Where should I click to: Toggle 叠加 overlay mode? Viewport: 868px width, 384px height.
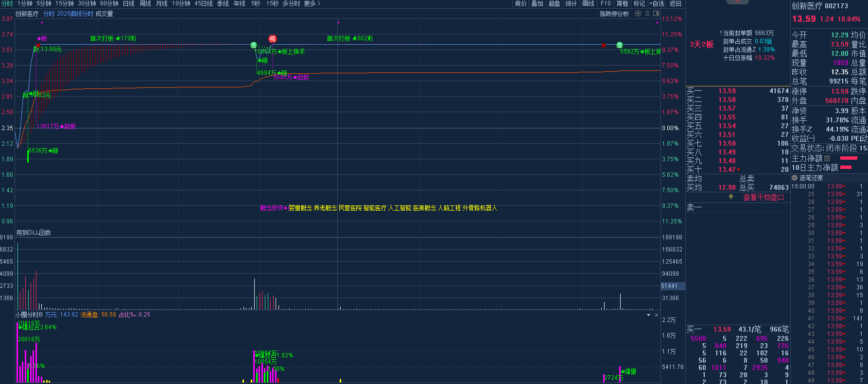click(x=537, y=3)
